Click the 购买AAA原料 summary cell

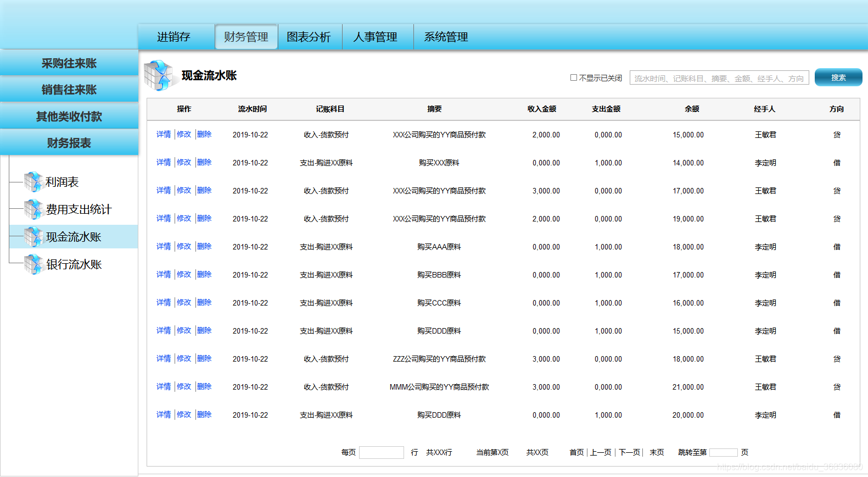pyautogui.click(x=439, y=247)
